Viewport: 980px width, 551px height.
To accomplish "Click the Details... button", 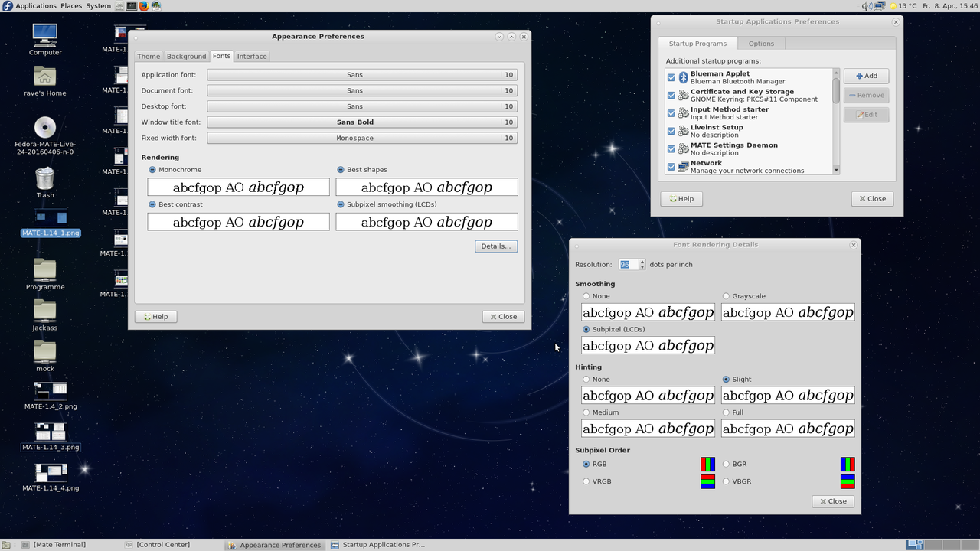I will (x=495, y=246).
